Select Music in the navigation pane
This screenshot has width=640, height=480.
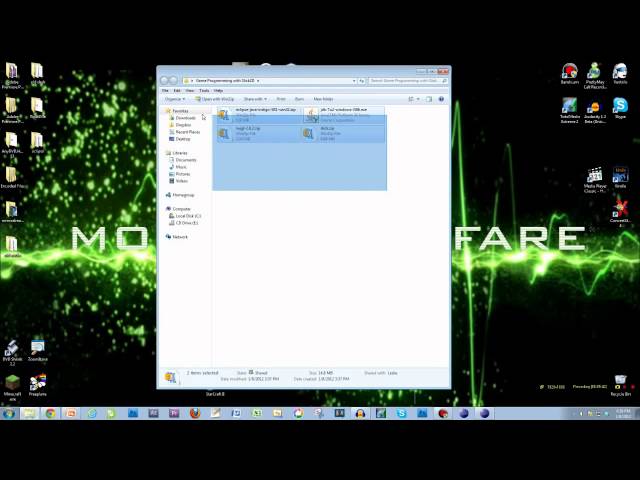tap(181, 167)
